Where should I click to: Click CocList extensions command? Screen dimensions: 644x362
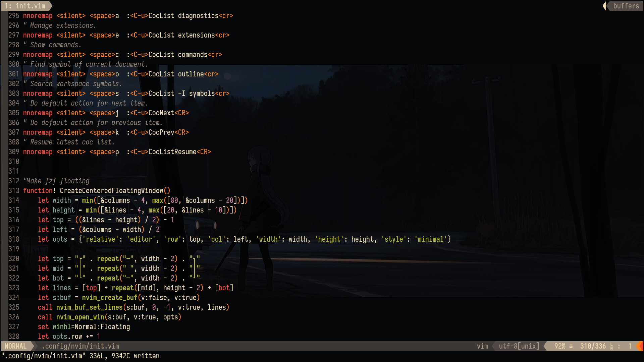tap(181, 35)
